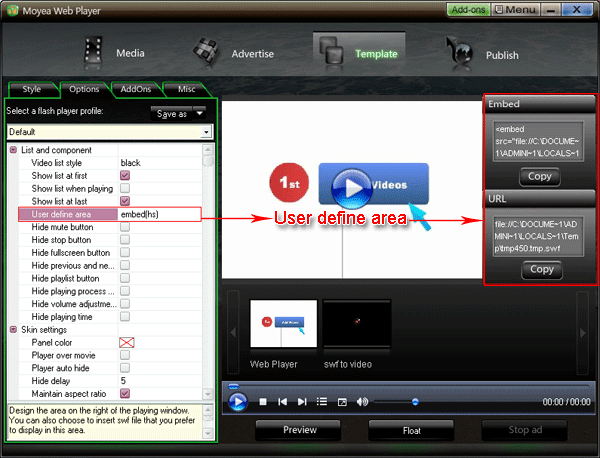This screenshot has height=458, width=600.
Task: Click the Hide delay value 5
Action: point(123,381)
